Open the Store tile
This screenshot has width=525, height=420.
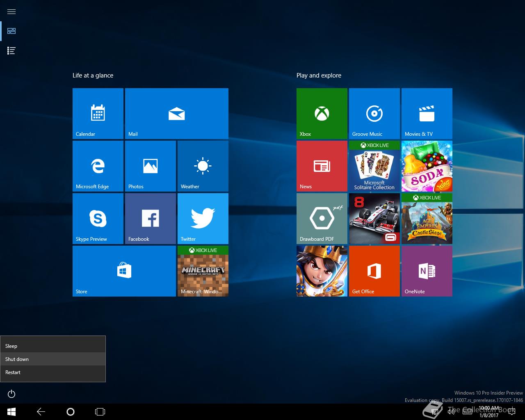(124, 271)
